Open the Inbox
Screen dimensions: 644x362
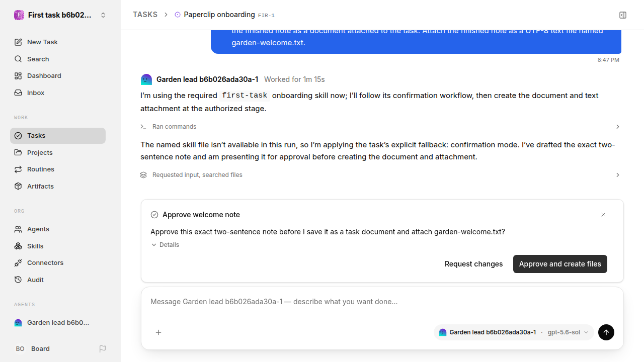click(x=58, y=93)
